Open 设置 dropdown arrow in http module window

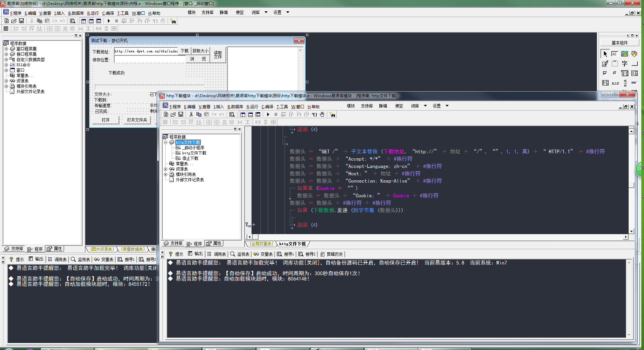[x=447, y=106]
